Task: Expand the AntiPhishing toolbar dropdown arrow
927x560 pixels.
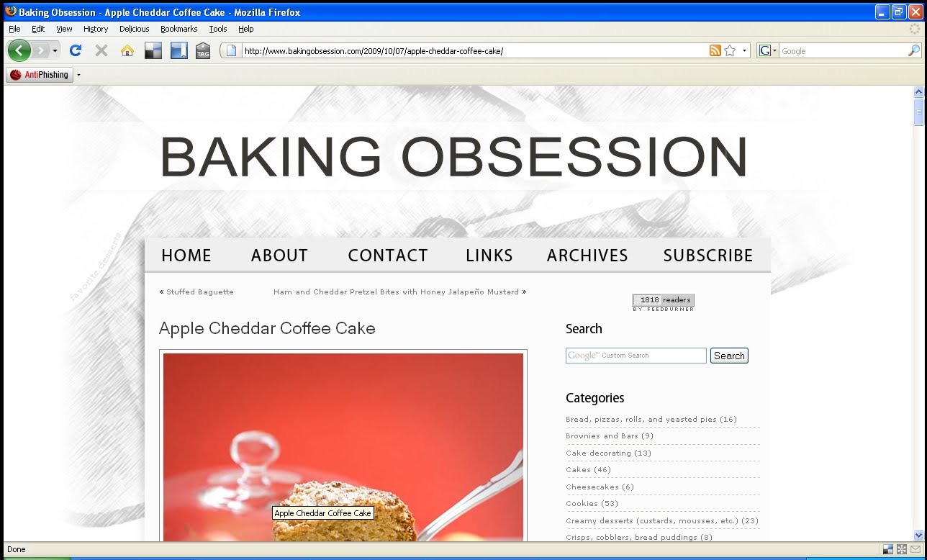Action: pyautogui.click(x=78, y=75)
